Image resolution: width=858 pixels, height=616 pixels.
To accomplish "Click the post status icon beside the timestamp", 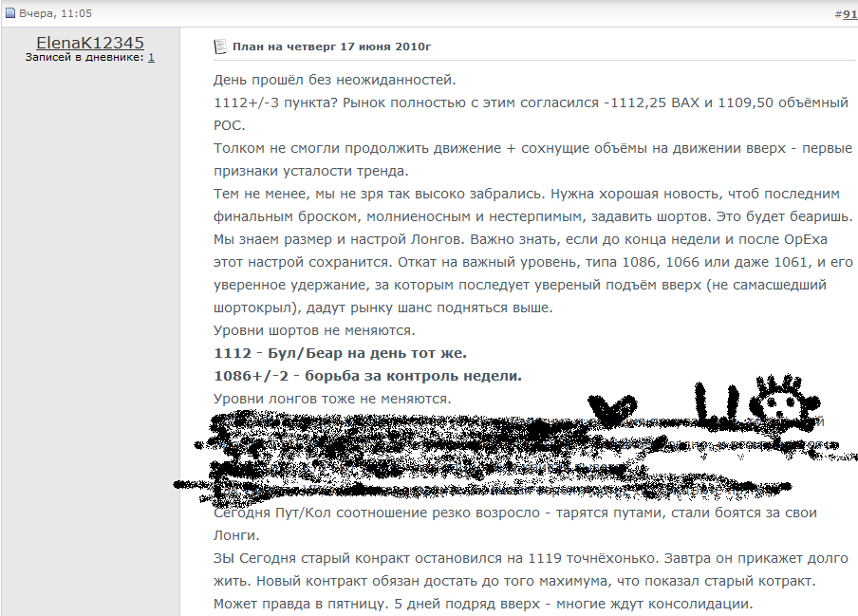I will coord(10,15).
